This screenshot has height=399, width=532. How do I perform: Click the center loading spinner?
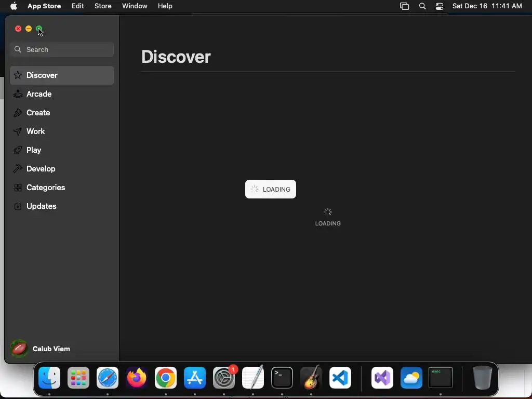coord(328,212)
